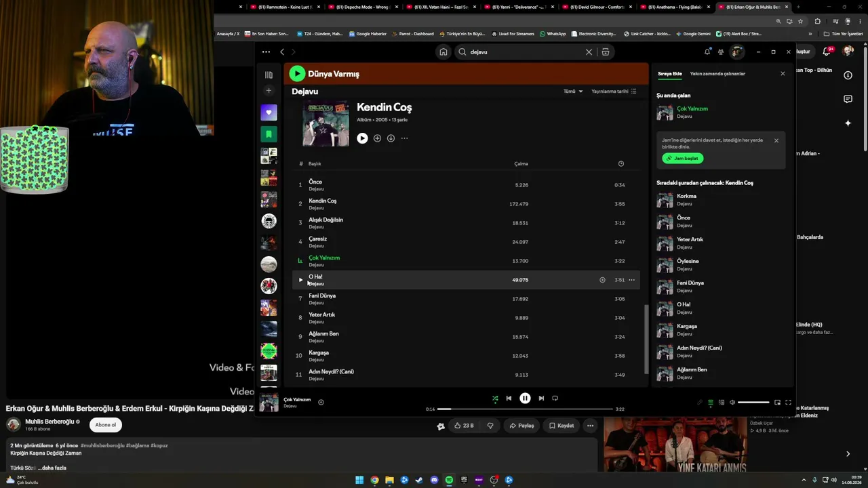868x488 pixels.
Task: Toggle shuffle in the Spotify player
Action: 495,399
